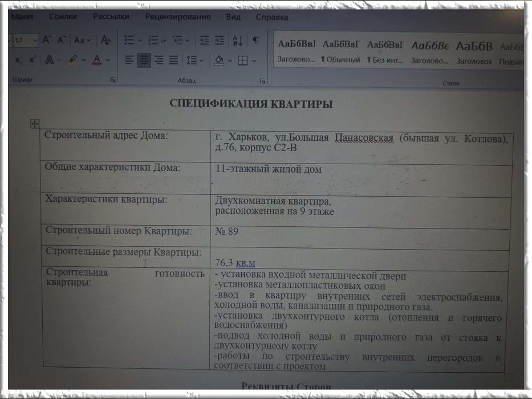Open the Рецензирование tab

click(x=177, y=17)
